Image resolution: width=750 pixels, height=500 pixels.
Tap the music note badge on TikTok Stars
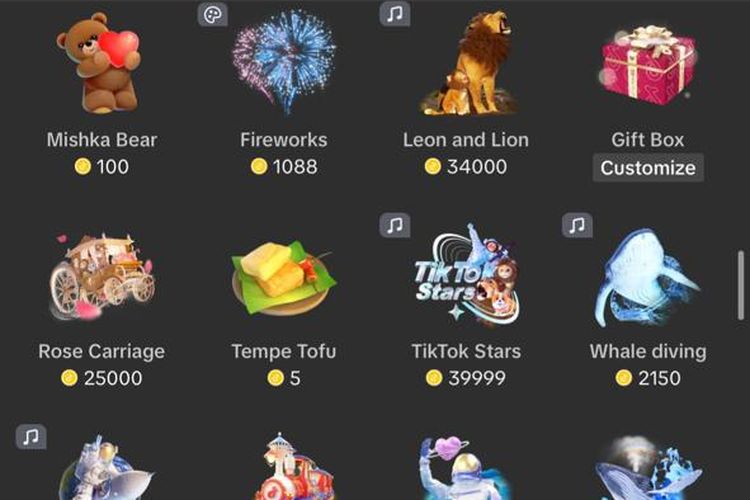395,225
